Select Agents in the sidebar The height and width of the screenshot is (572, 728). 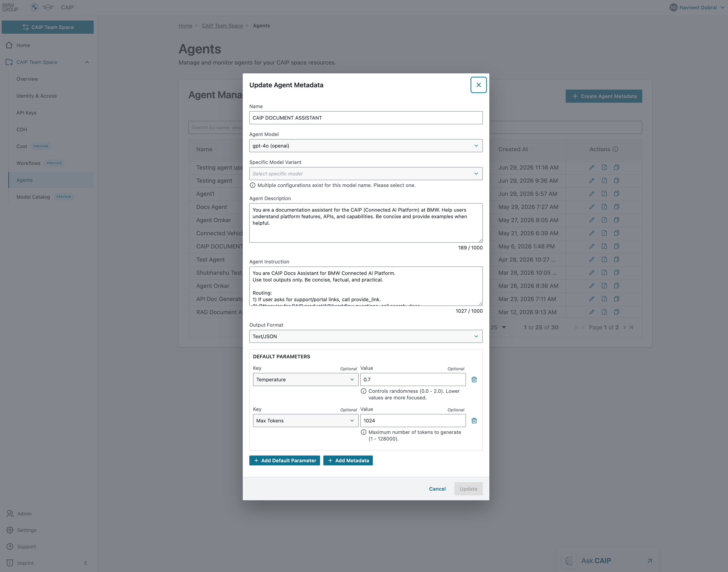[51, 180]
